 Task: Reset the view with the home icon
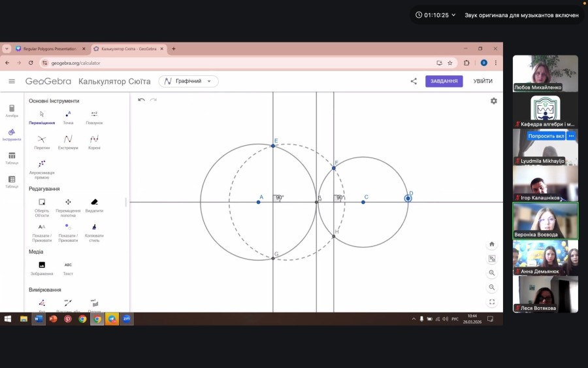click(491, 244)
